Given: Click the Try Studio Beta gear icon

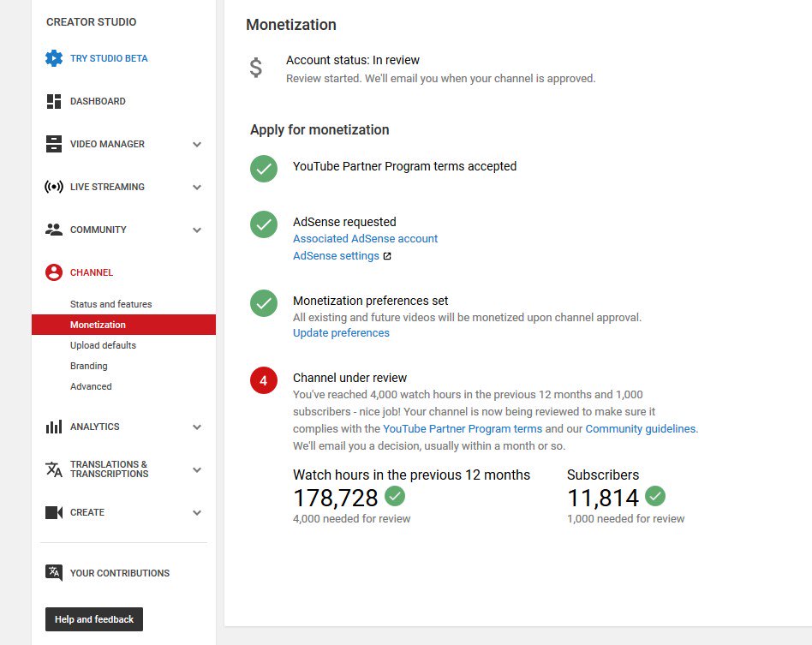Looking at the screenshot, I should (x=54, y=58).
